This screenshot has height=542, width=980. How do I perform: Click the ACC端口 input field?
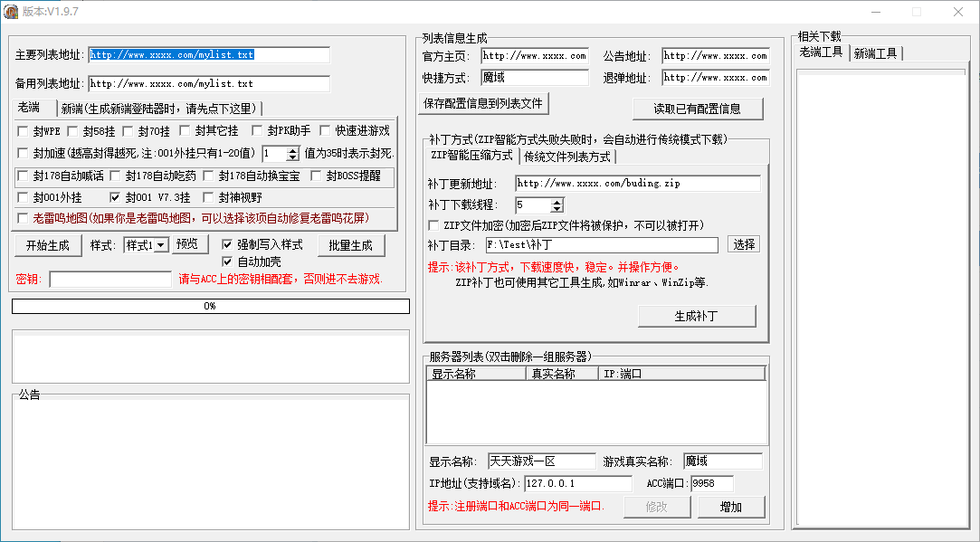coord(712,484)
